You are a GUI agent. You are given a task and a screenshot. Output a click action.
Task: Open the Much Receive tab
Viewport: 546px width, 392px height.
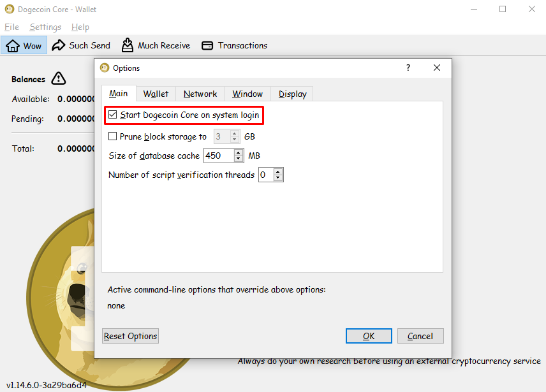(x=156, y=45)
